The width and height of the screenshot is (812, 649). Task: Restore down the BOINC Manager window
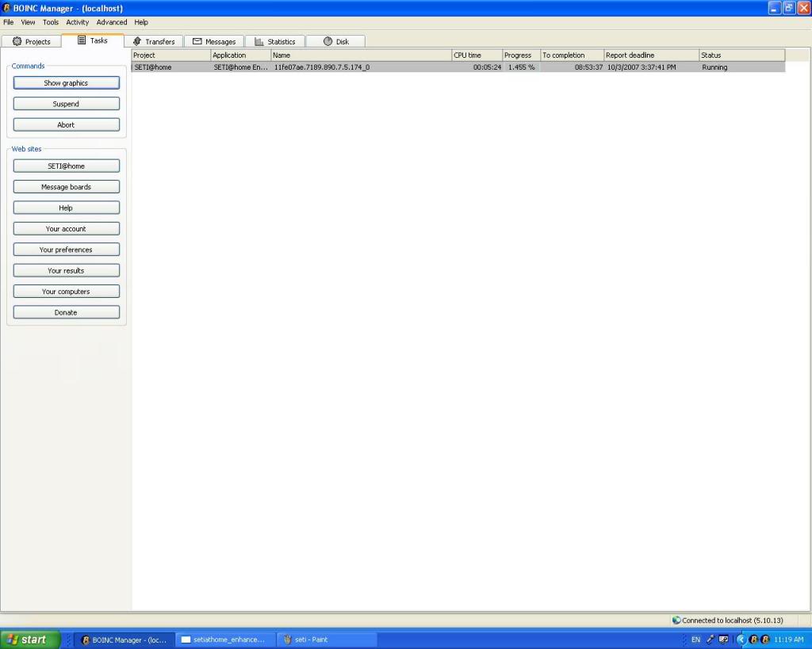pyautogui.click(x=789, y=8)
